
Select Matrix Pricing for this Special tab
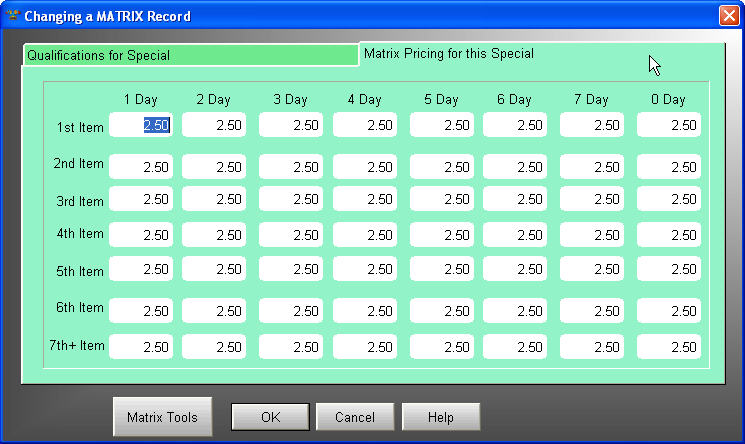click(x=448, y=54)
